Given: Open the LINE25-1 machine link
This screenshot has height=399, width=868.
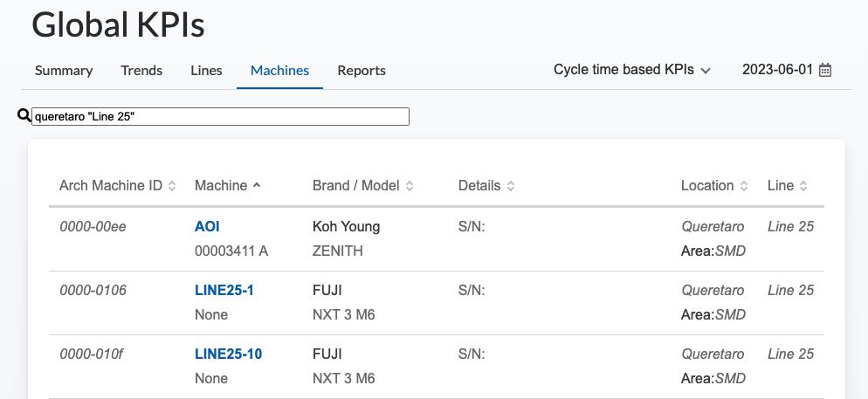Looking at the screenshot, I should (x=224, y=290).
